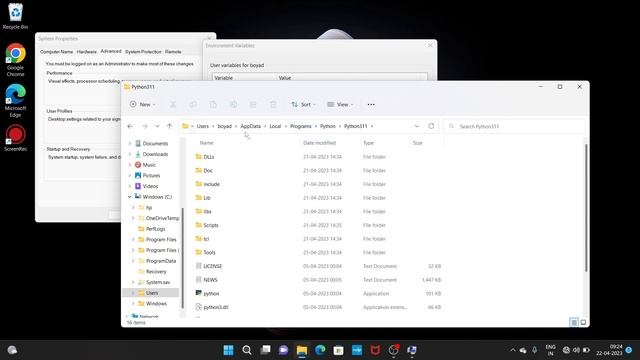Switch to Details view layout icon
This screenshot has width=640, height=360.
(574, 322)
